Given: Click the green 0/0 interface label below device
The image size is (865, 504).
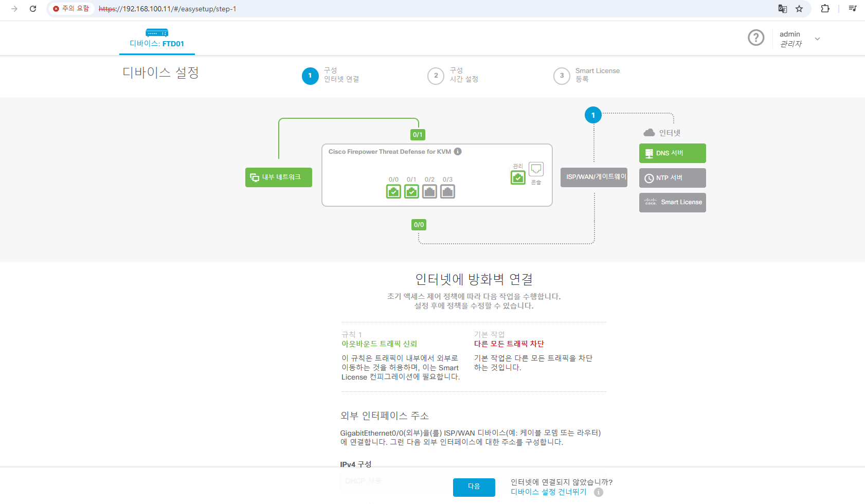Looking at the screenshot, I should click(x=419, y=225).
